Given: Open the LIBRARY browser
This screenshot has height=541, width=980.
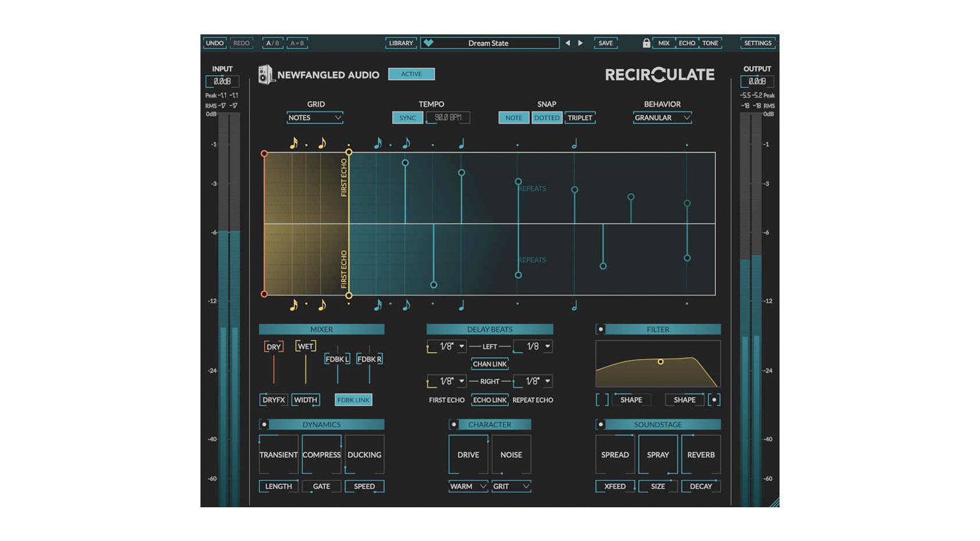Looking at the screenshot, I should 401,43.
